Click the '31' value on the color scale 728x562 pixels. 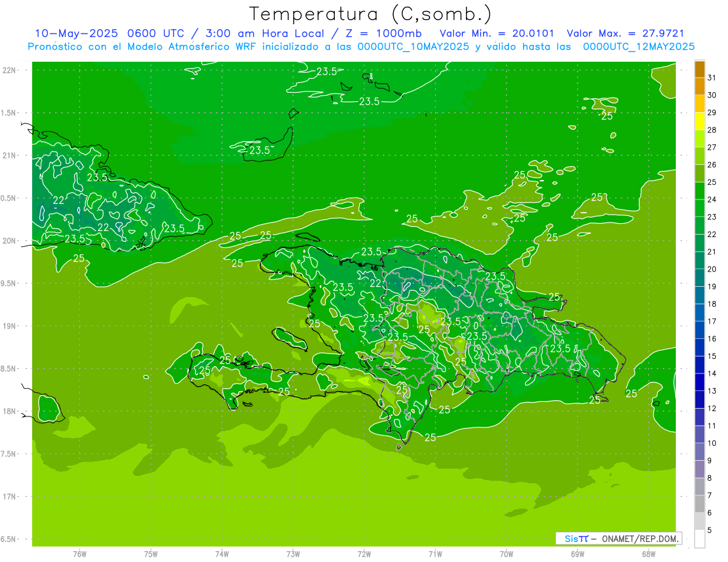point(712,78)
